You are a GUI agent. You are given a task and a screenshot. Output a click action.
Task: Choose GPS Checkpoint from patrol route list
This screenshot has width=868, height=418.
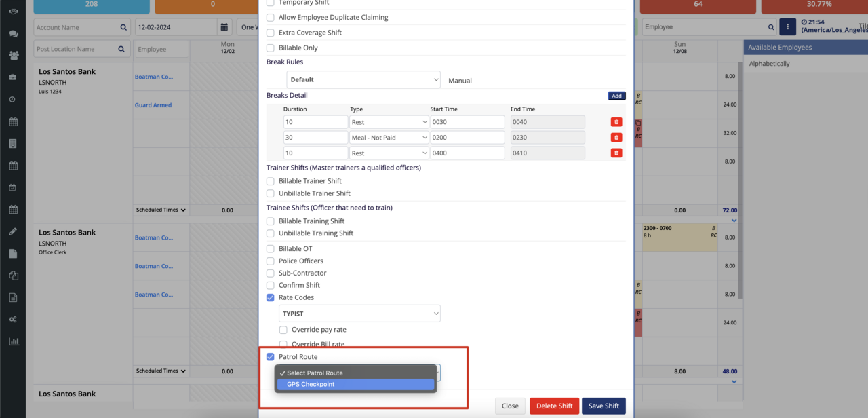pyautogui.click(x=355, y=385)
